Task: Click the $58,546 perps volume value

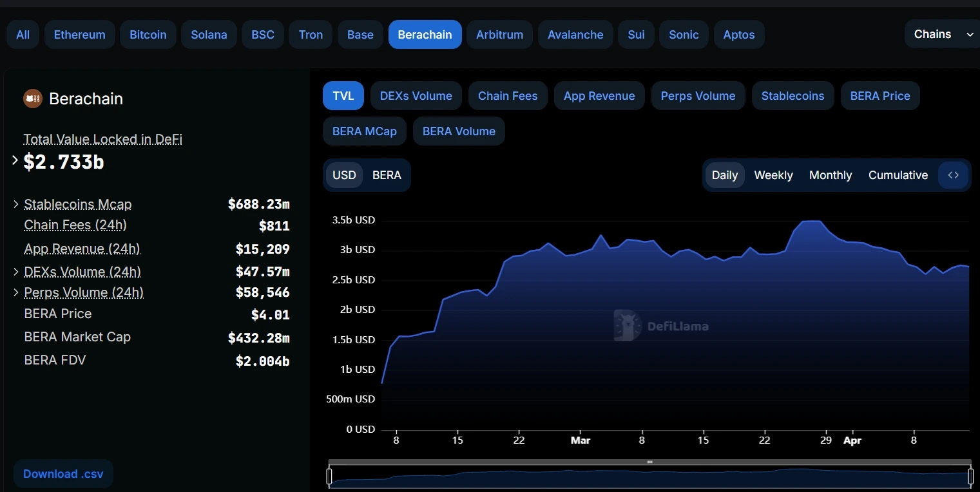Action: [x=263, y=293]
